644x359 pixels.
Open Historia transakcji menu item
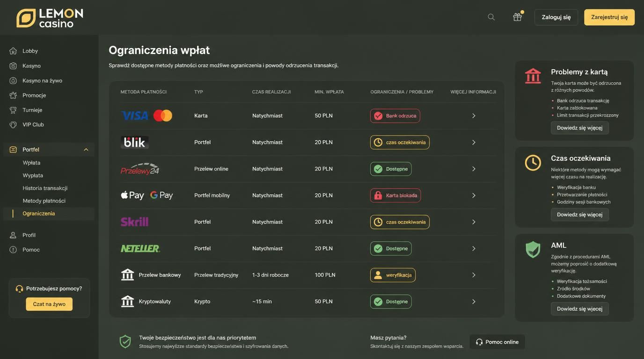pos(45,188)
